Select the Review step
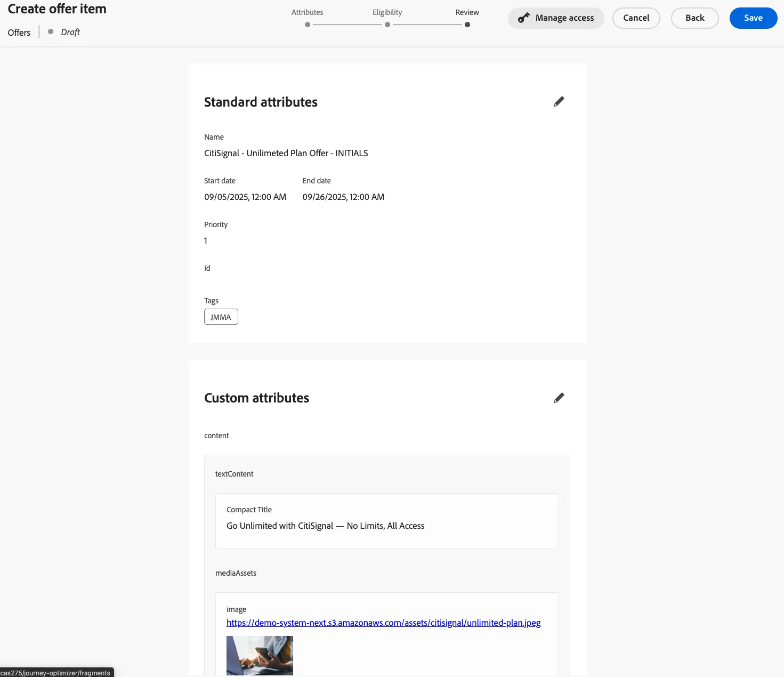Image resolution: width=784 pixels, height=677 pixels. point(467,25)
